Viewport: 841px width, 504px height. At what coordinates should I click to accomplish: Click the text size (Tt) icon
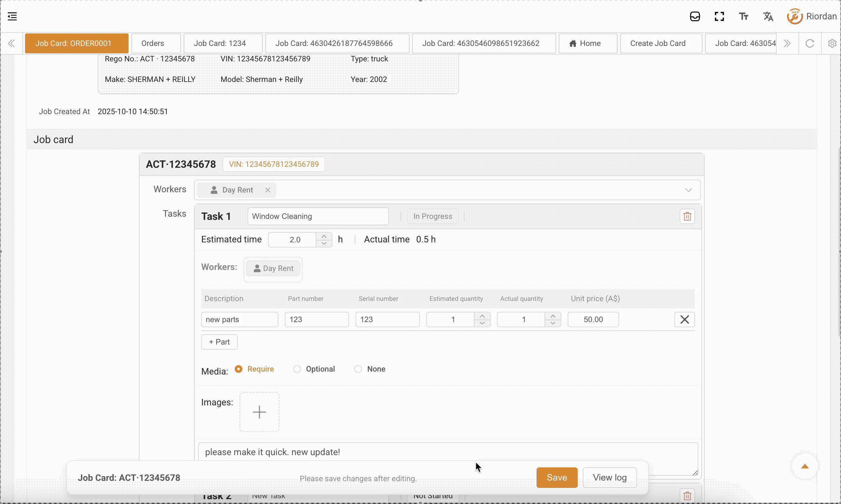pyautogui.click(x=743, y=16)
